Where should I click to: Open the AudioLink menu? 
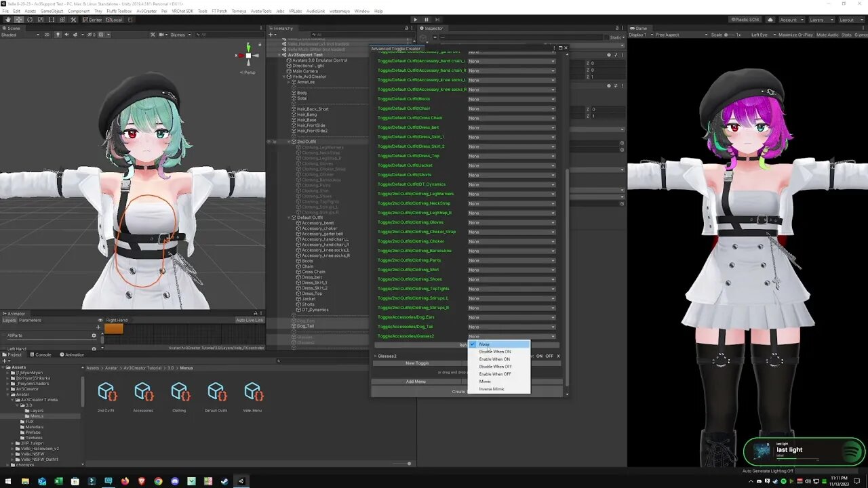coord(315,11)
